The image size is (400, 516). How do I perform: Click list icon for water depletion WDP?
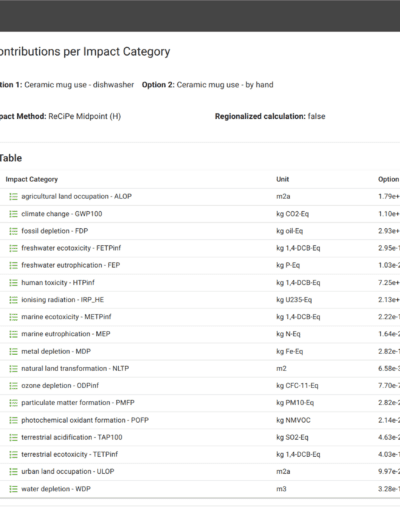(13, 489)
